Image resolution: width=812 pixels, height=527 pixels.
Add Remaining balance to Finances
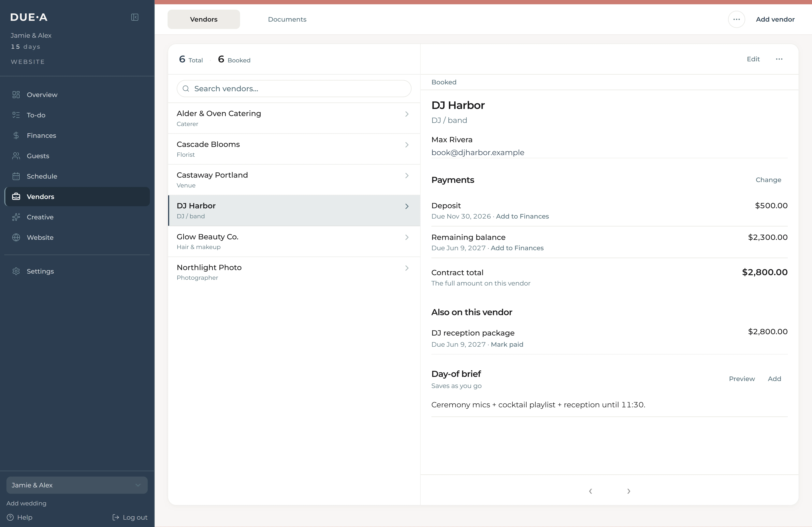(x=517, y=248)
